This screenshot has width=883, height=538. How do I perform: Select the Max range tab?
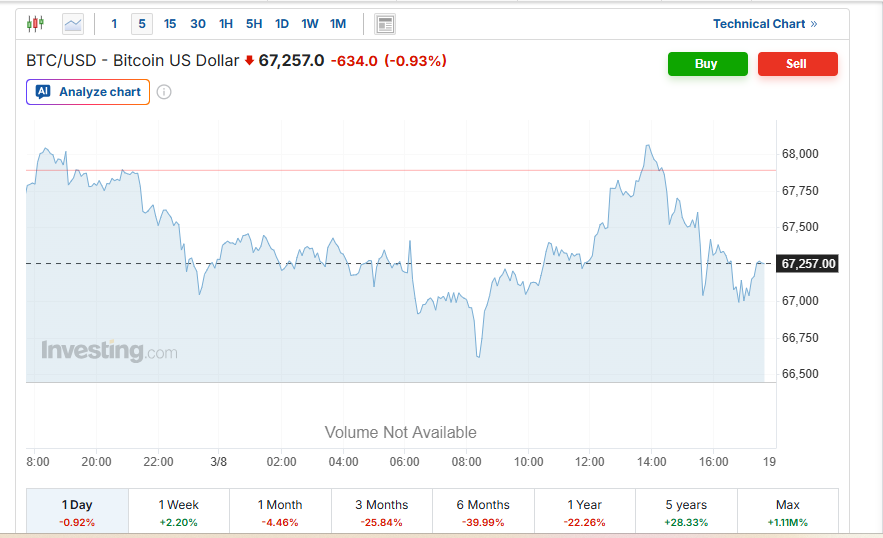tap(787, 512)
